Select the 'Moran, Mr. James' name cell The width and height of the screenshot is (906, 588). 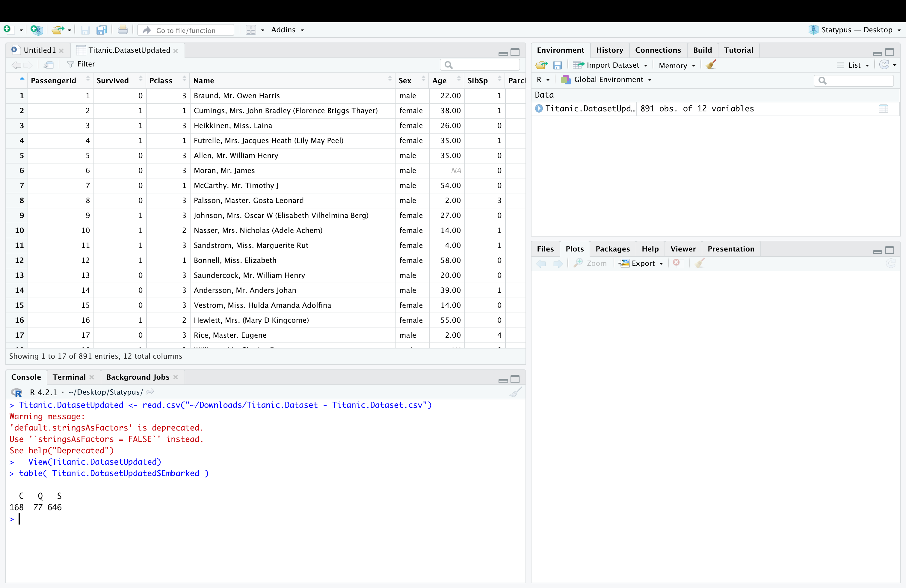coord(292,171)
